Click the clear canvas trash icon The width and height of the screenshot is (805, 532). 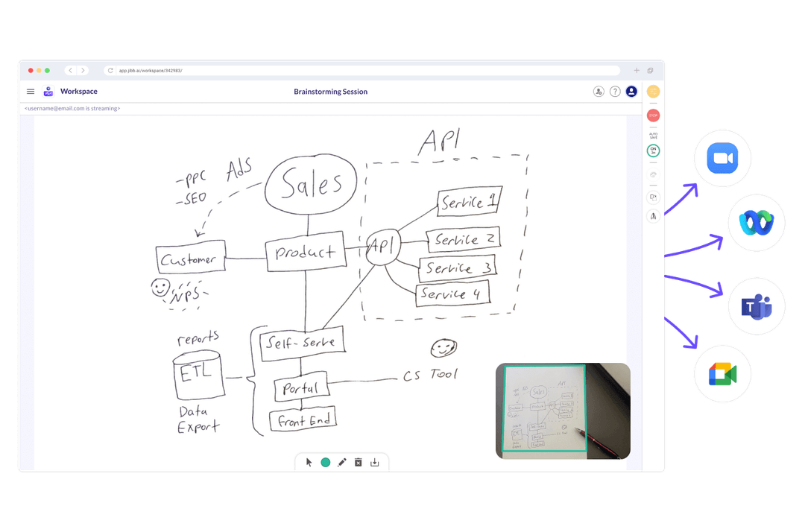point(359,462)
